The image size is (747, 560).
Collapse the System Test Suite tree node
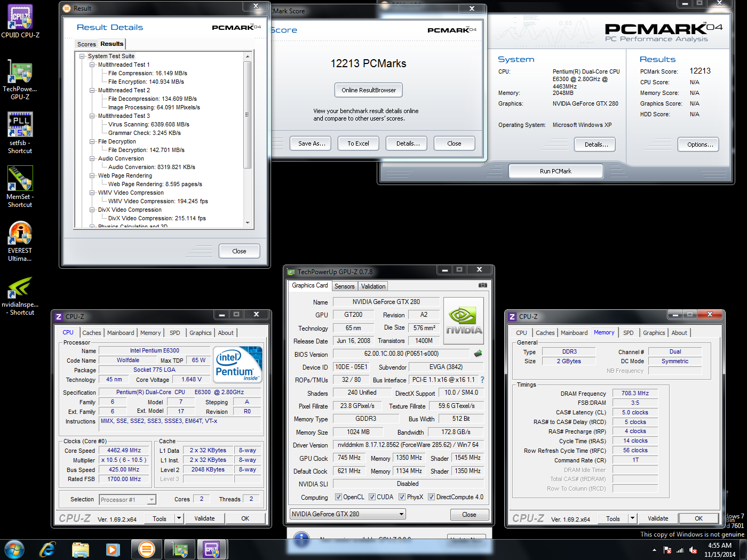coord(82,56)
